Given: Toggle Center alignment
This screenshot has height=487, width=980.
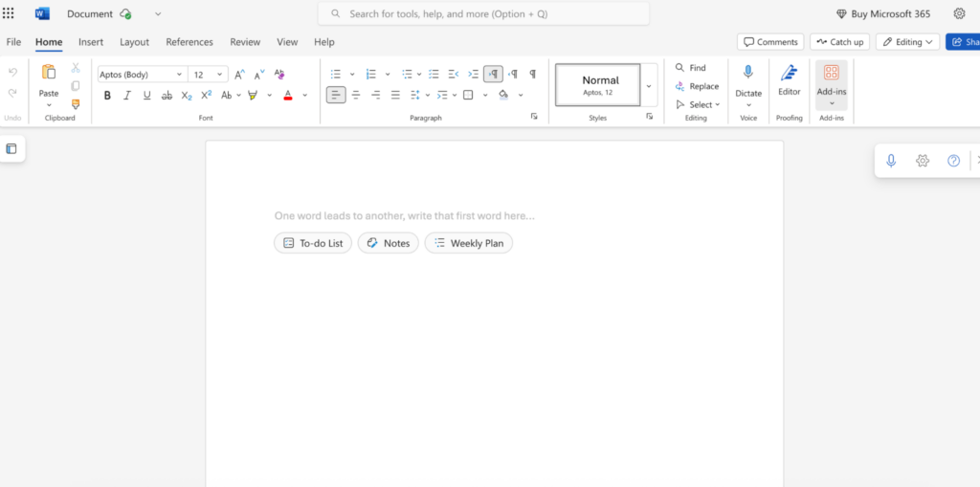Looking at the screenshot, I should coord(356,95).
